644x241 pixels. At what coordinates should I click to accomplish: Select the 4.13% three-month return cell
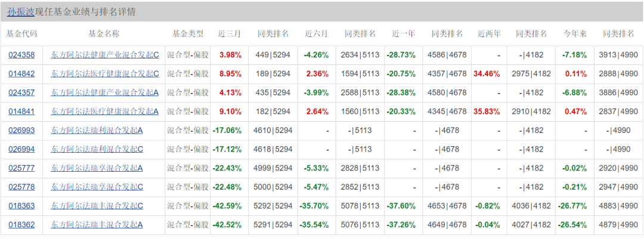[x=229, y=92]
